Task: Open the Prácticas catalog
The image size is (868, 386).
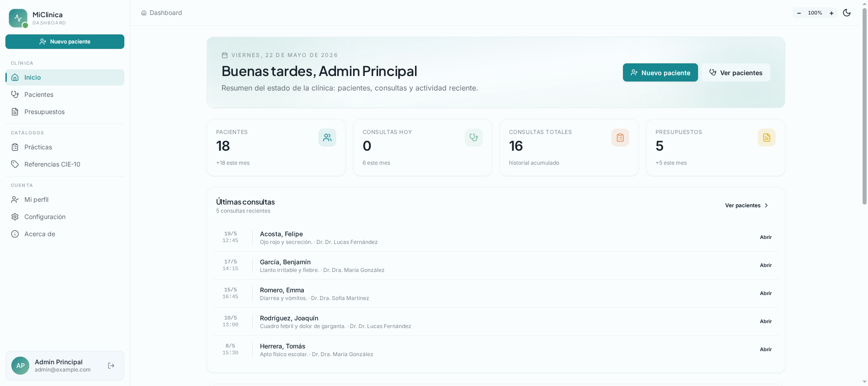Action: [x=65, y=147]
